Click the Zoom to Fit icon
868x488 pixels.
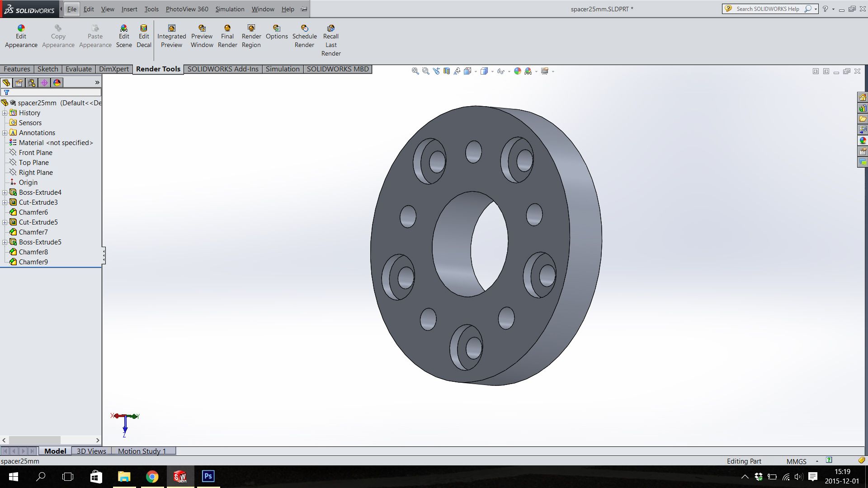coord(415,71)
